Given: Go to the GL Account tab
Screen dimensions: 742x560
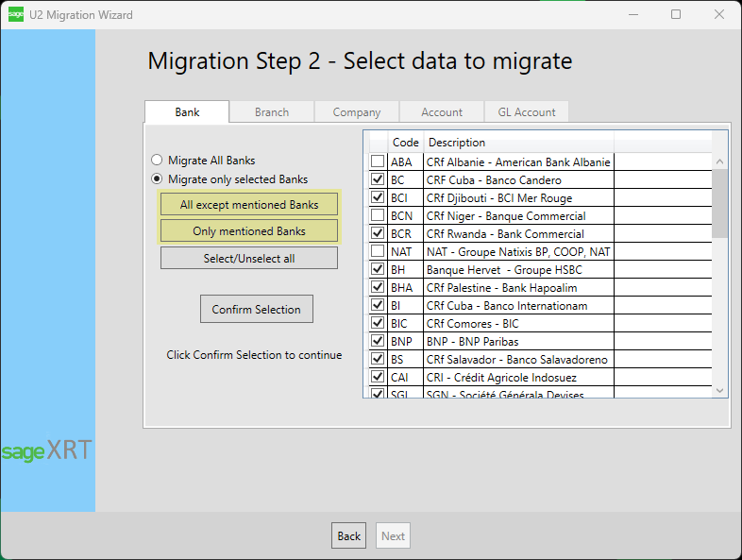Looking at the screenshot, I should (x=527, y=112).
